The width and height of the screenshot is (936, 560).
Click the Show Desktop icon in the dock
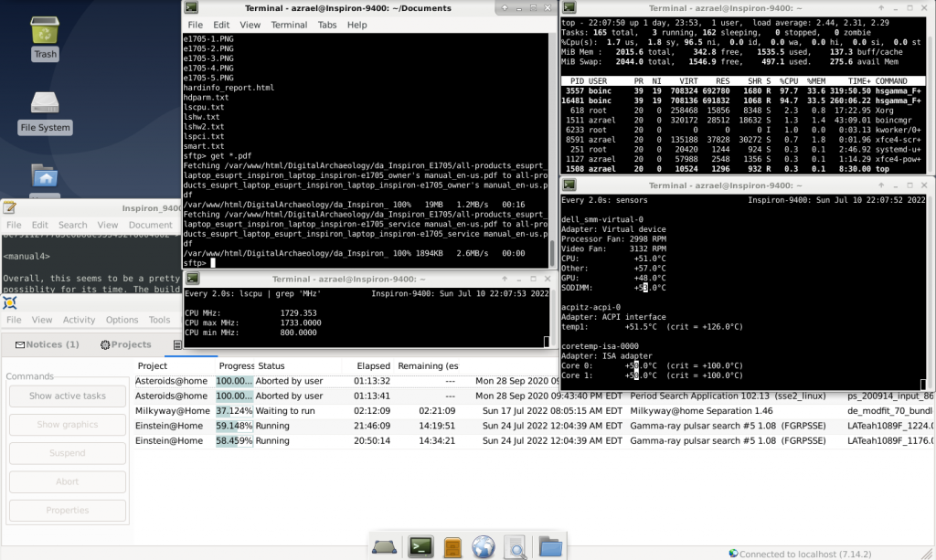pos(385,547)
